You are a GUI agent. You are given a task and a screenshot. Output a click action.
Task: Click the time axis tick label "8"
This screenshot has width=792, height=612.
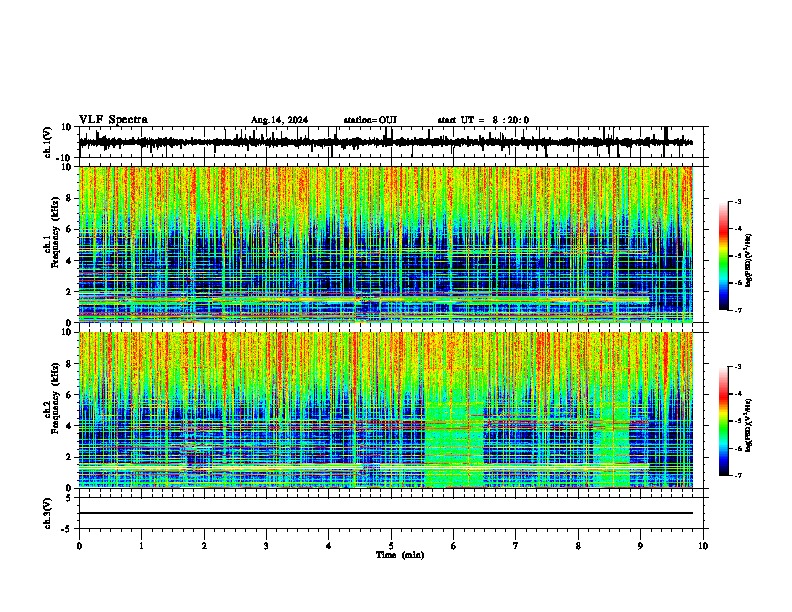578,546
